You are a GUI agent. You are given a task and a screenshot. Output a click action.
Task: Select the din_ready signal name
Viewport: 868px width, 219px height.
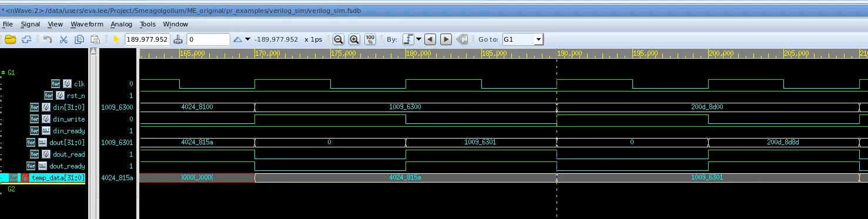click(x=69, y=131)
